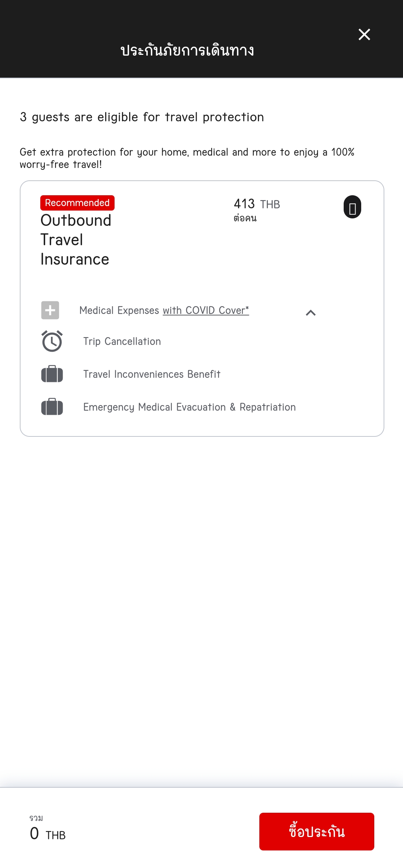
Task: Click the รวม 0 THB total
Action: [x=48, y=828]
